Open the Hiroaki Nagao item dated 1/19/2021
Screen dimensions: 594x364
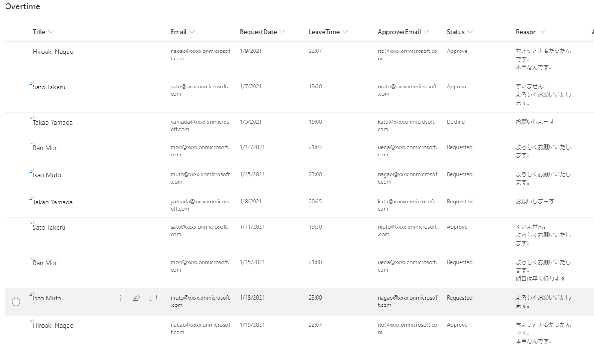(53, 326)
